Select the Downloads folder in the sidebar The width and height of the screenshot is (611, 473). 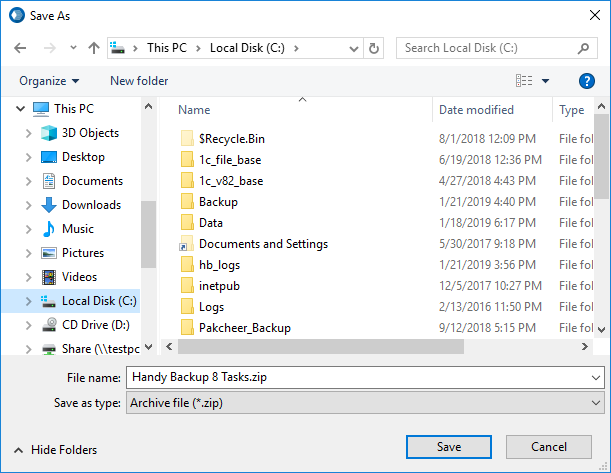coord(91,205)
